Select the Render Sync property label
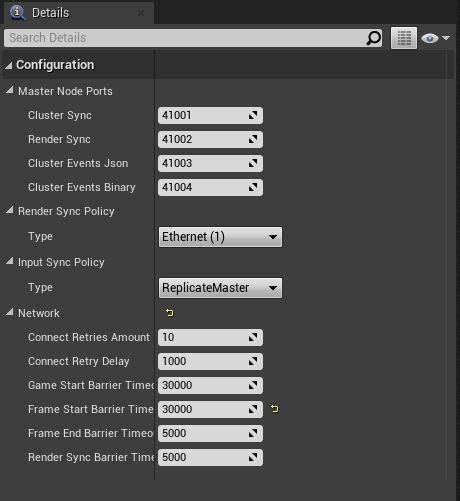This screenshot has height=501, width=460. 59,139
